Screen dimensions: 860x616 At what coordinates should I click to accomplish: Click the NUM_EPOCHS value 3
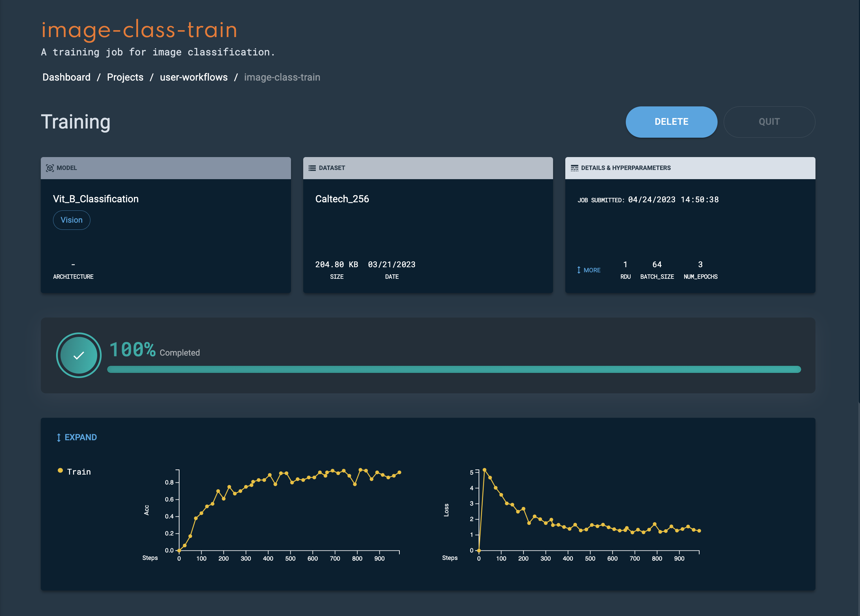pos(700,264)
